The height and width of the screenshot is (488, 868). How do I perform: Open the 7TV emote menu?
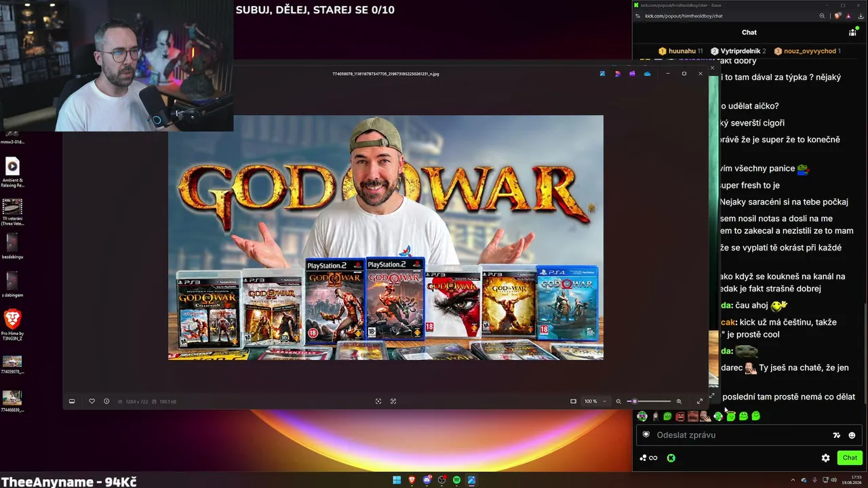[x=837, y=435]
